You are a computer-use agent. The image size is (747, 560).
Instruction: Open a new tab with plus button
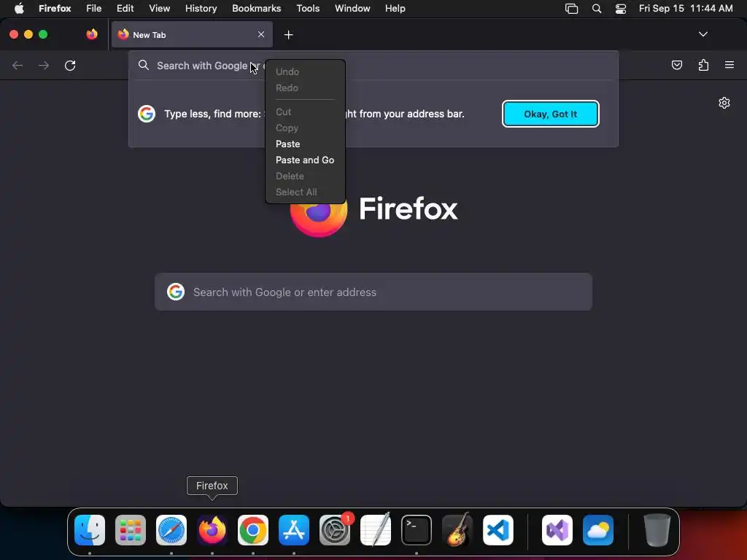coord(288,35)
